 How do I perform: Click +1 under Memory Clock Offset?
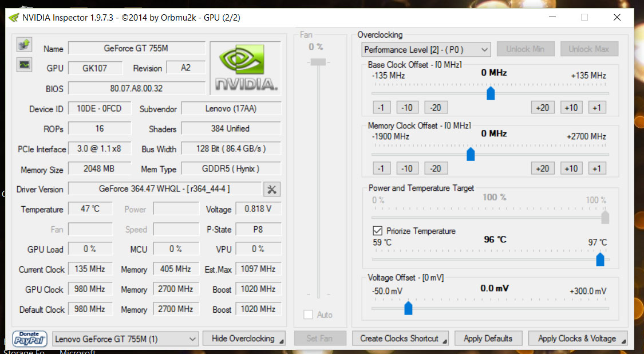(597, 168)
